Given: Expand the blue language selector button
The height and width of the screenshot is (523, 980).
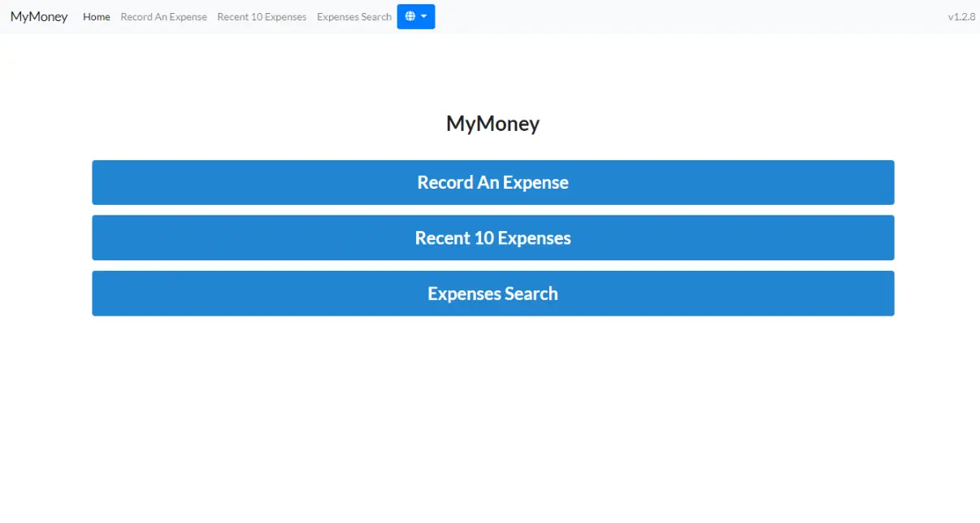Looking at the screenshot, I should tap(416, 16).
